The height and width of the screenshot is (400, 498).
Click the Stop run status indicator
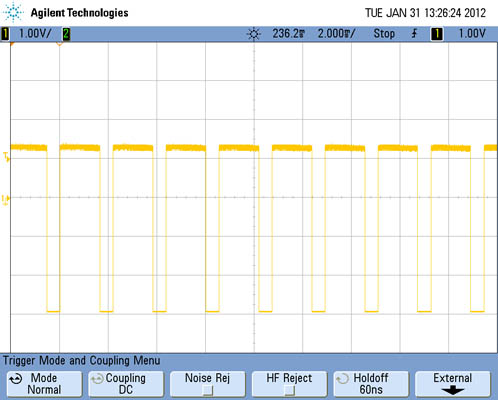click(384, 34)
